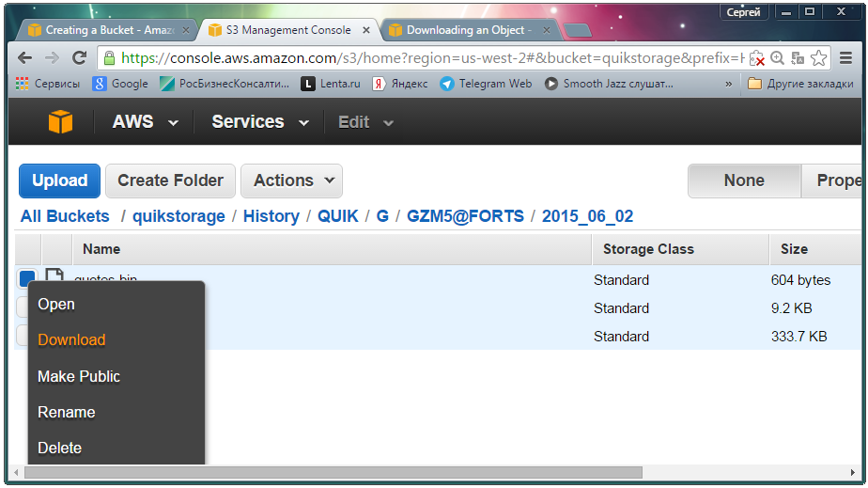Screen dimensions: 868x488
Task: Open the GZM5@FORTS breadcrumb link
Action: click(x=465, y=216)
